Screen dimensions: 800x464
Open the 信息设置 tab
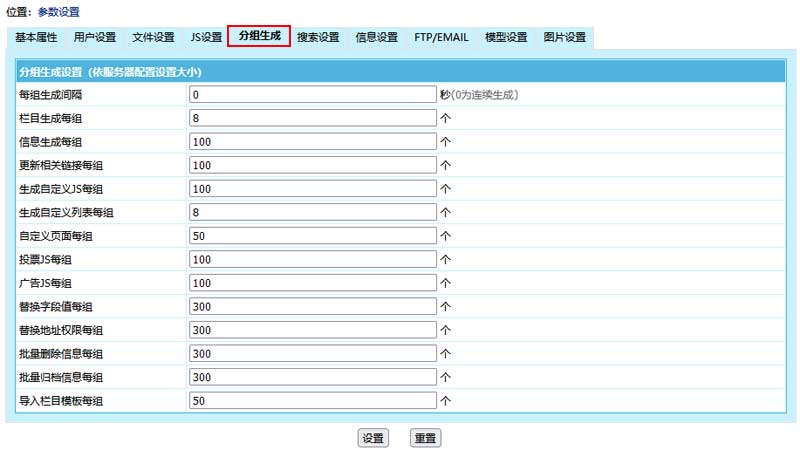click(x=376, y=38)
